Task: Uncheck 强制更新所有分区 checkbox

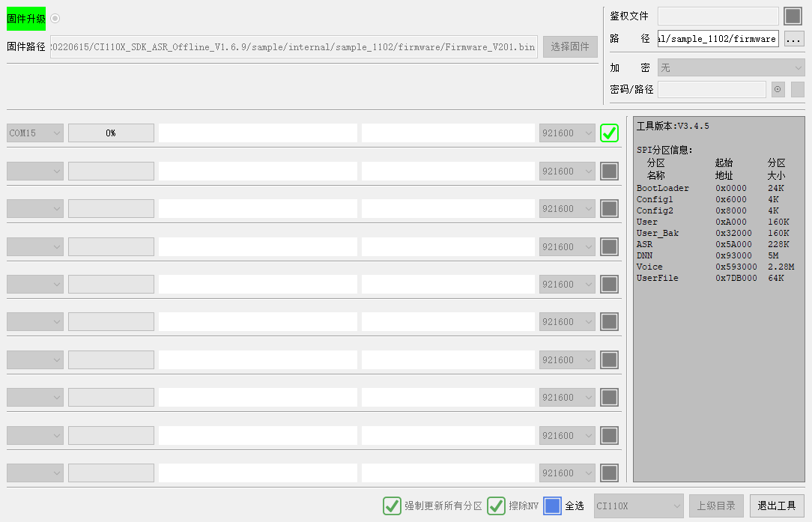Action: [392, 506]
